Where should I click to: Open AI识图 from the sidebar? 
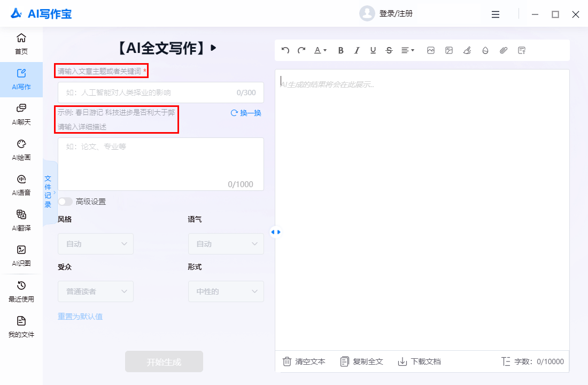pos(21,256)
